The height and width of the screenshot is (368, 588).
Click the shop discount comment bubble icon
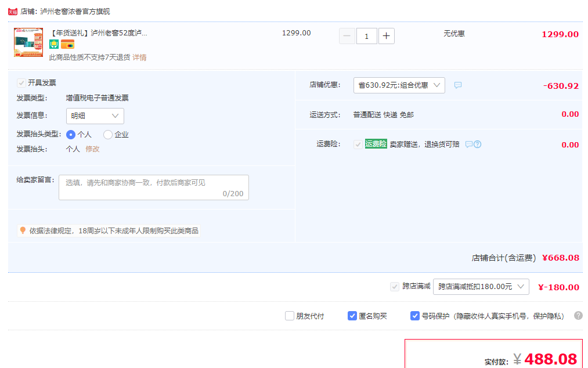[458, 85]
